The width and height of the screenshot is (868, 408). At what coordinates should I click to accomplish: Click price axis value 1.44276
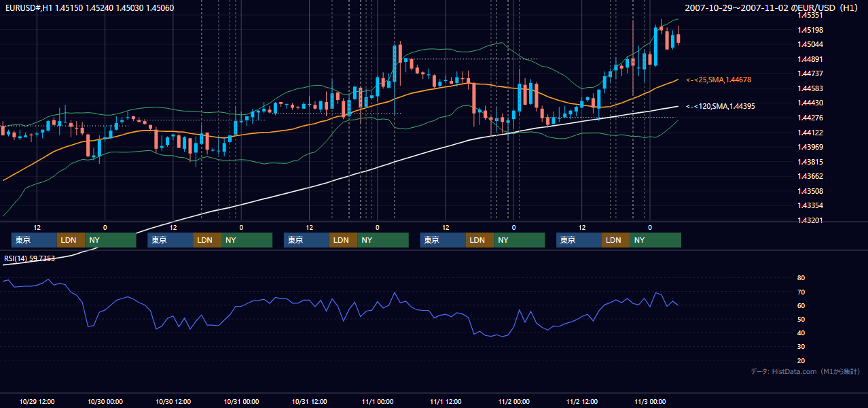[x=810, y=118]
